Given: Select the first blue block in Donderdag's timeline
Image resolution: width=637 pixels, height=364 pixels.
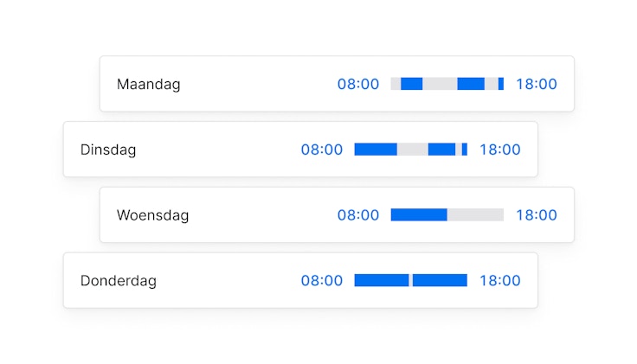Looking at the screenshot, I should pos(381,281).
